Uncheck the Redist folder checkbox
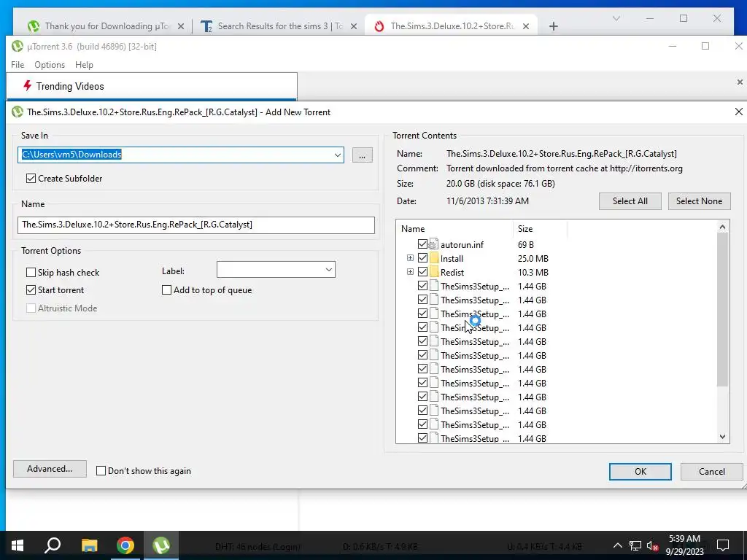747x560 pixels. tap(422, 272)
